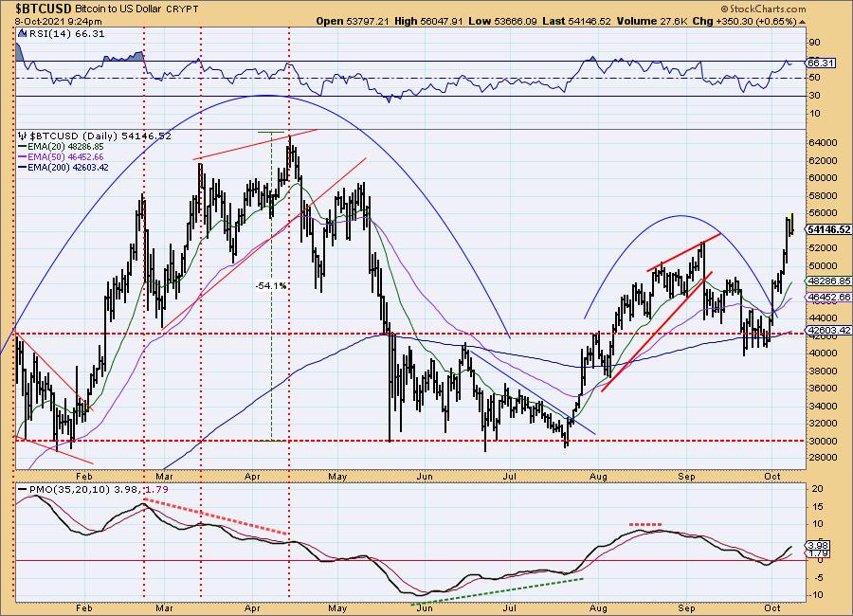Click the 44000 price axis label
The width and height of the screenshot is (853, 616).
tap(823, 317)
